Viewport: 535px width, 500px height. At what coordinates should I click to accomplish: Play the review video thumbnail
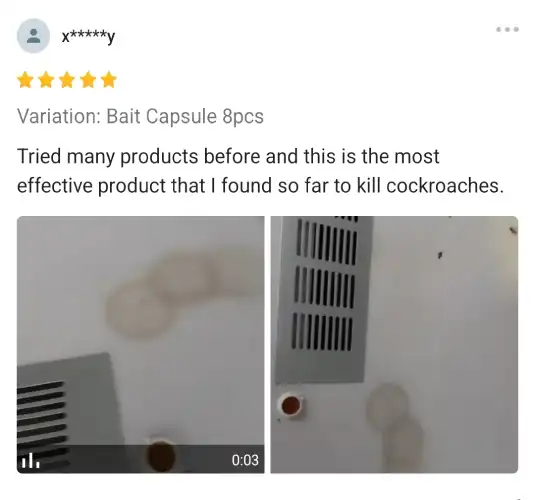[x=141, y=344]
